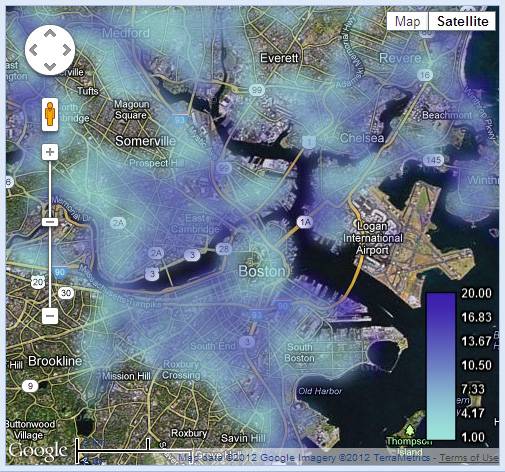Image resolution: width=505 pixels, height=472 pixels.
Task: Click the legend value 20.00
Action: click(476, 293)
